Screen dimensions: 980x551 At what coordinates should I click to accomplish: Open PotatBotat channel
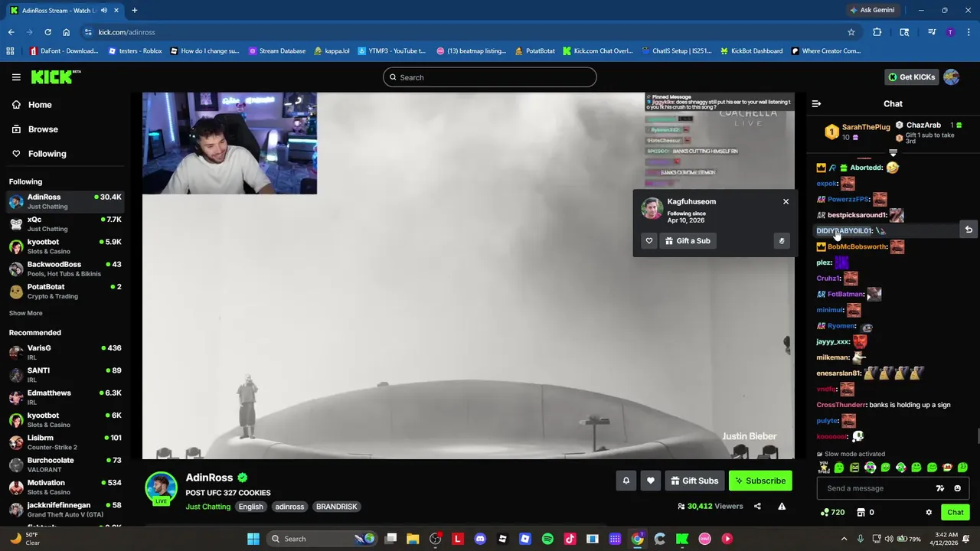(66, 291)
